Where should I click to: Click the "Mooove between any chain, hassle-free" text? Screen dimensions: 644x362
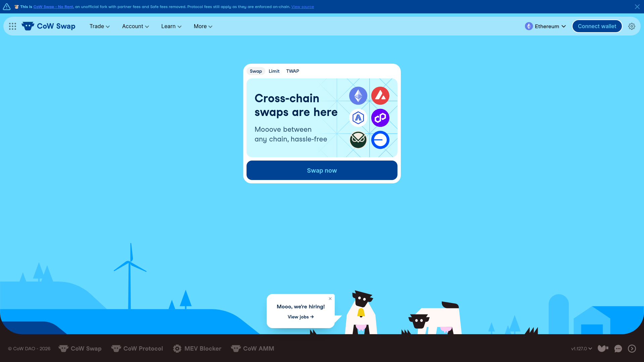(291, 134)
